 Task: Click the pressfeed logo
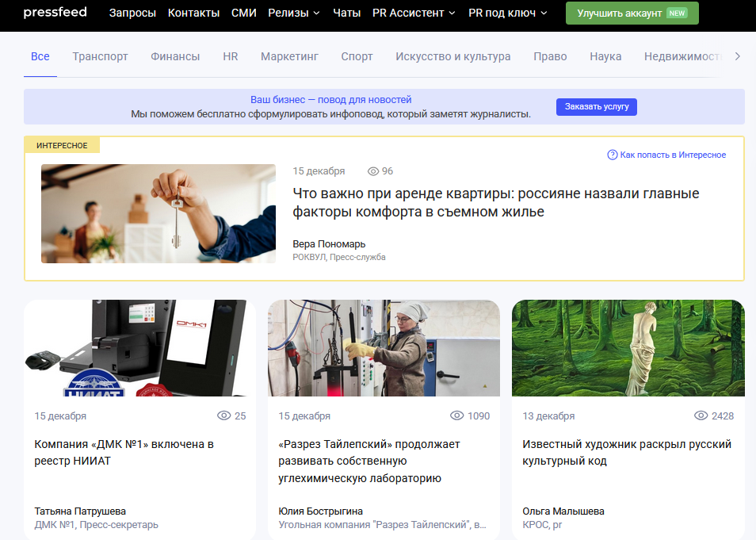coord(55,13)
